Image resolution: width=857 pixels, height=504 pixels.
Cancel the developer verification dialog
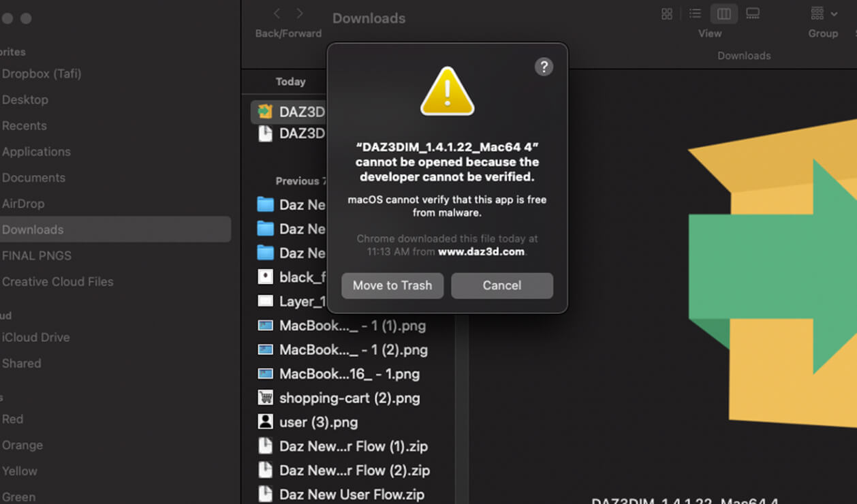502,285
